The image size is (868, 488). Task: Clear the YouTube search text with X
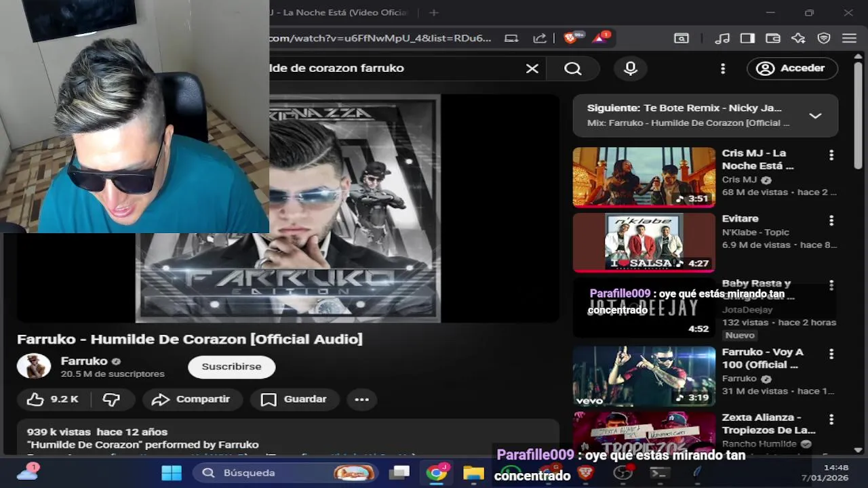(532, 68)
